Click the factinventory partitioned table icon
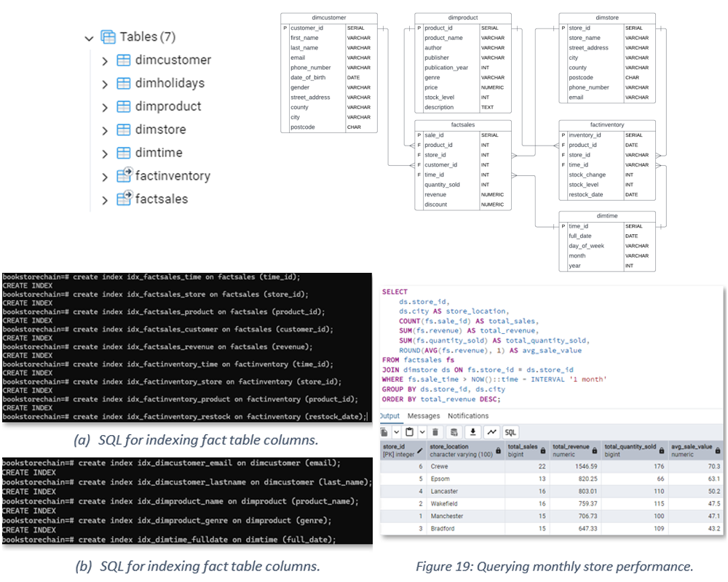The height and width of the screenshot is (582, 728). tap(124, 175)
